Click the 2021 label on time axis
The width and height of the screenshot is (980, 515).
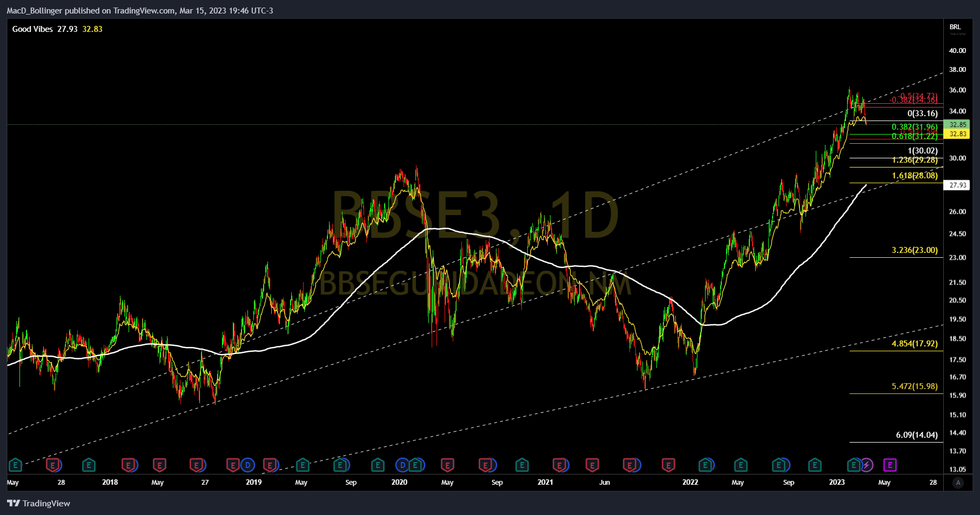pos(545,483)
